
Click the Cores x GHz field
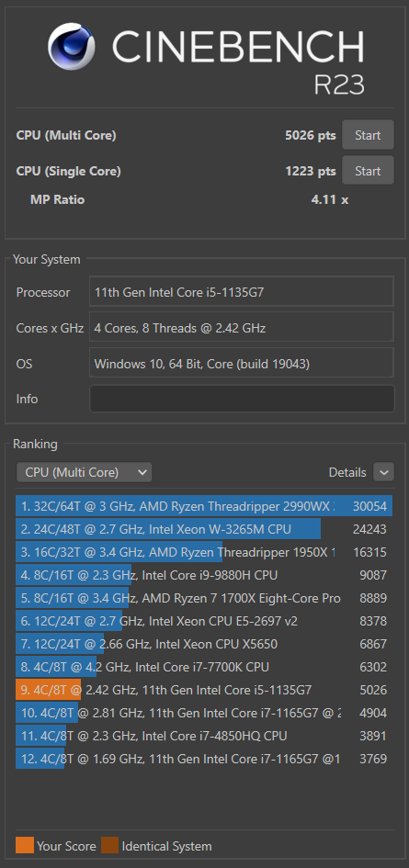point(242,328)
